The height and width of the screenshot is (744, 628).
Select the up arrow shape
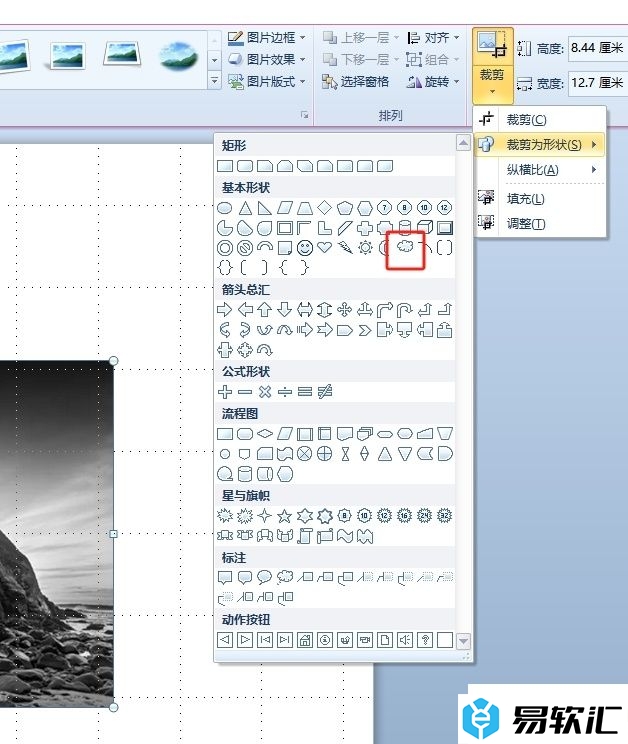click(265, 310)
